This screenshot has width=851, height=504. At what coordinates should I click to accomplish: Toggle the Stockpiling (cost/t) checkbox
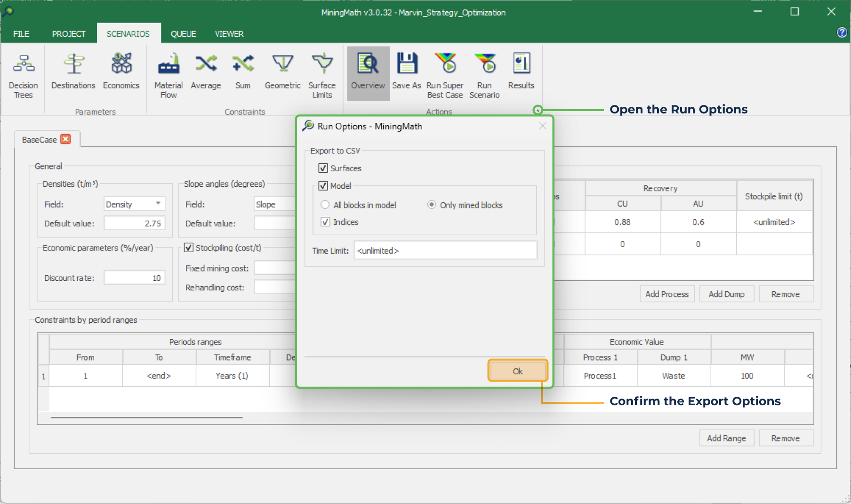pyautogui.click(x=189, y=248)
